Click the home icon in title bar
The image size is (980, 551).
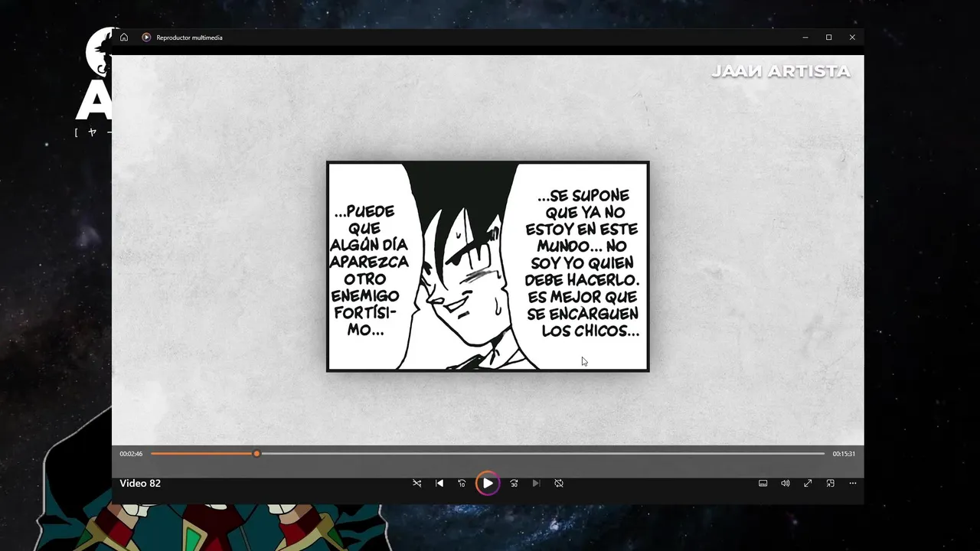(x=124, y=37)
